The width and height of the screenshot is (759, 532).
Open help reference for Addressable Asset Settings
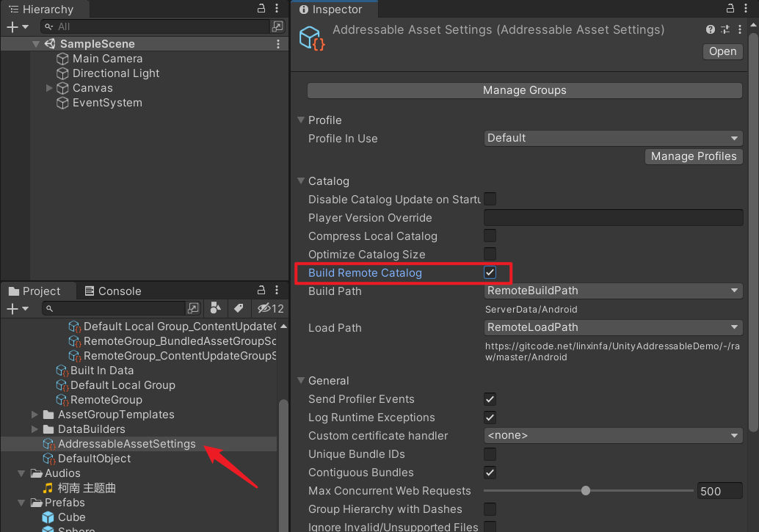(x=711, y=30)
